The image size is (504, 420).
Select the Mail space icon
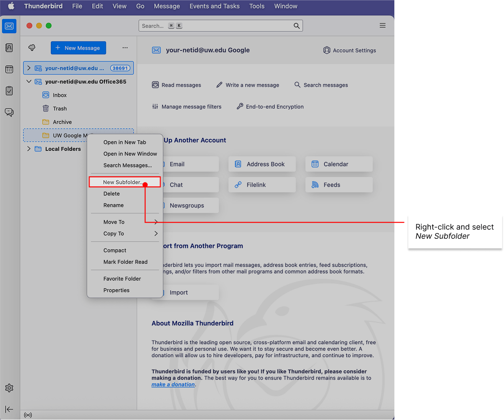coord(9,26)
